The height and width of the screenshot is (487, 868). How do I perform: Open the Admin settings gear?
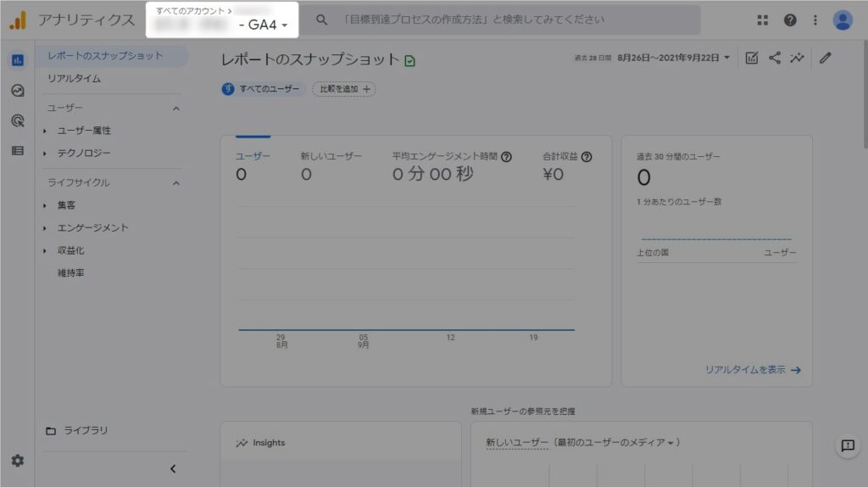(18, 461)
